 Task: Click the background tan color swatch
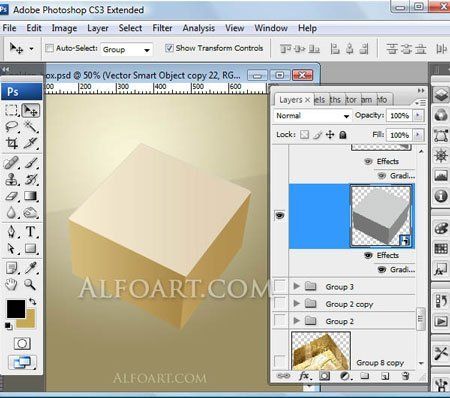coord(29,322)
